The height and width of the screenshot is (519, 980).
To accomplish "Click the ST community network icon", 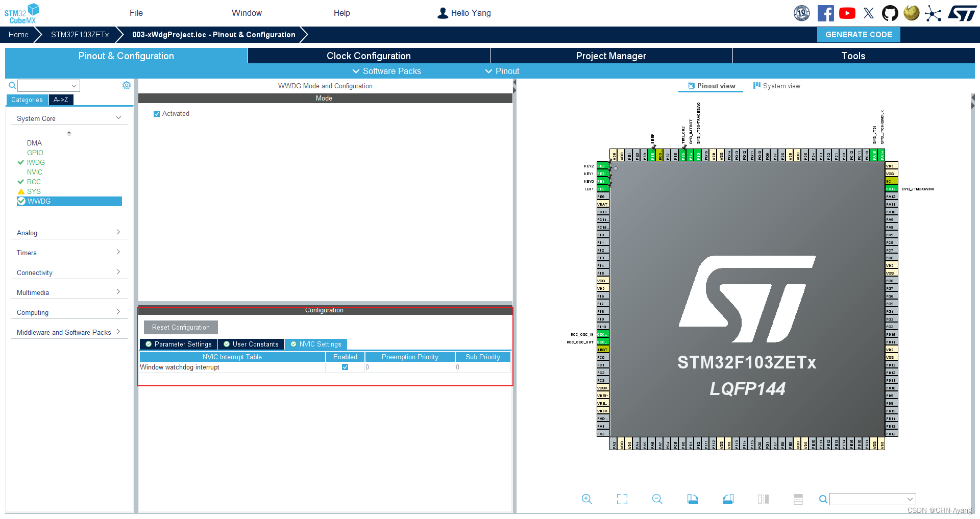I will tap(933, 13).
